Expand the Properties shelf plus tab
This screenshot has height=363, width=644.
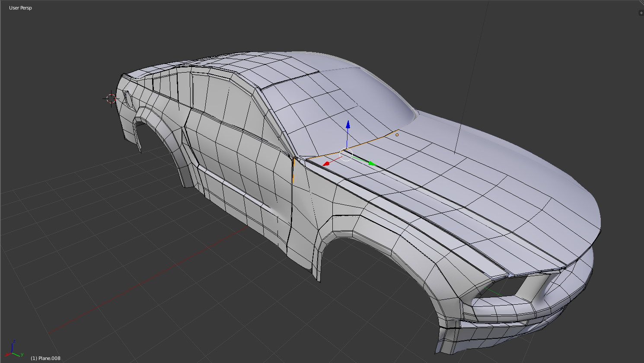641,13
